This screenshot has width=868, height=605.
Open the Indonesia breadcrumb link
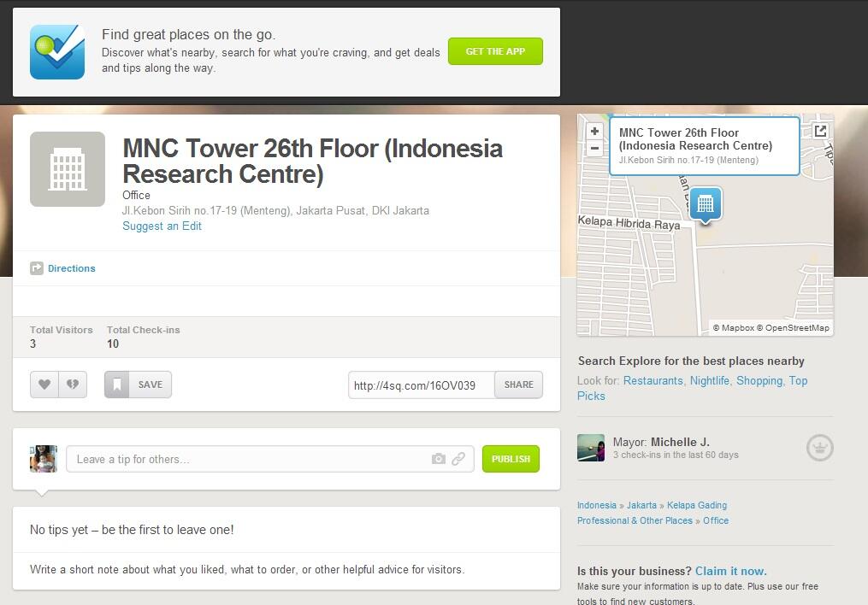596,505
